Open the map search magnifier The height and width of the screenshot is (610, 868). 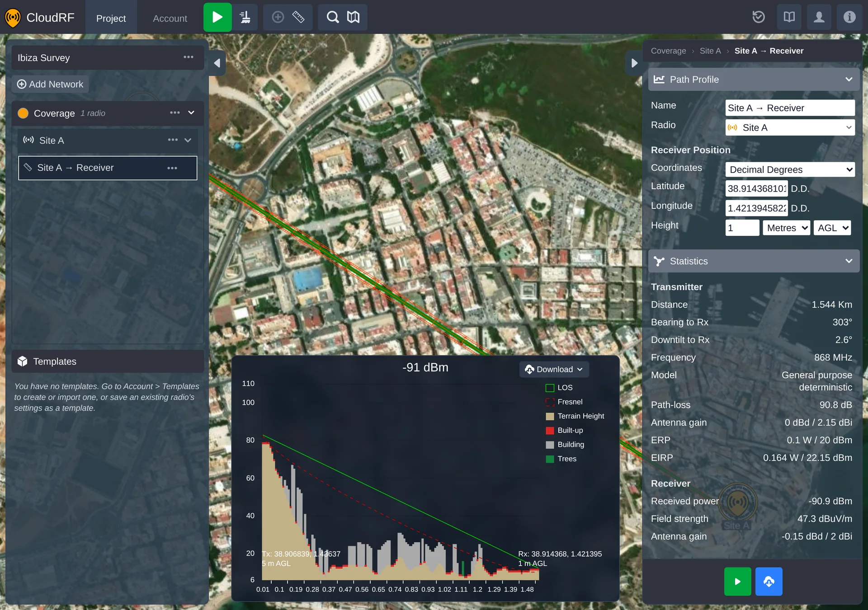point(333,17)
